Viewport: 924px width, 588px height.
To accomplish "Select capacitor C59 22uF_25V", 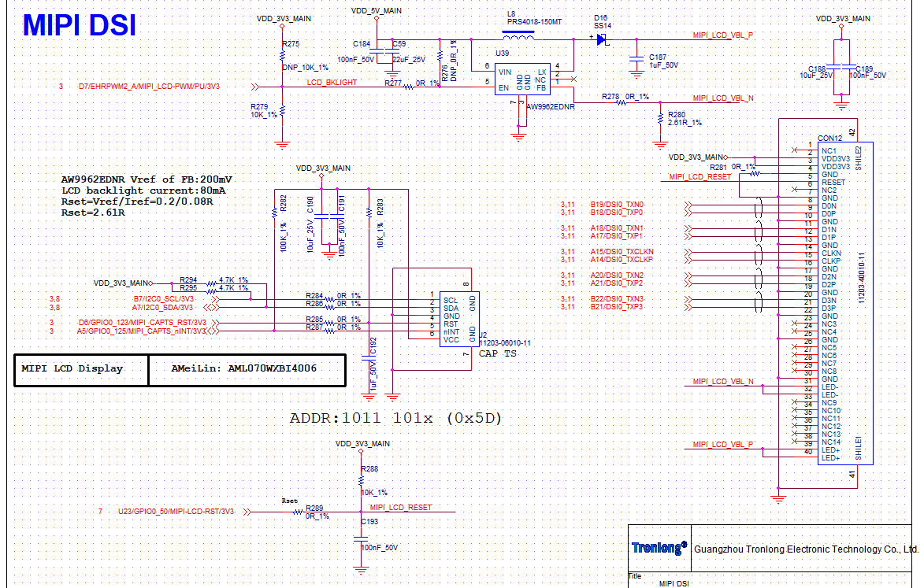I will (x=391, y=52).
